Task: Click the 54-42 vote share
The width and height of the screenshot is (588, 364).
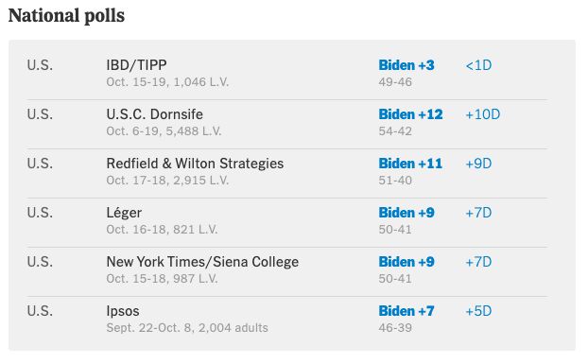Action: point(395,131)
